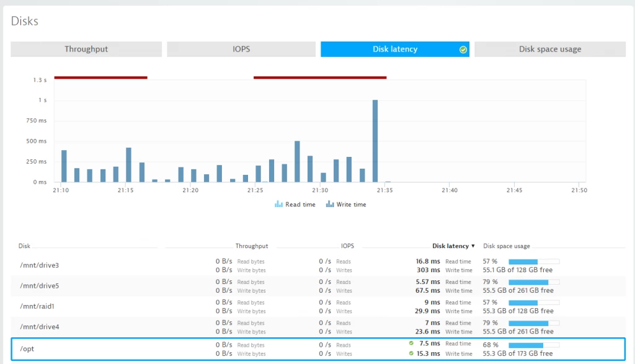
Task: Select the /opt disk row
Action: 318,349
